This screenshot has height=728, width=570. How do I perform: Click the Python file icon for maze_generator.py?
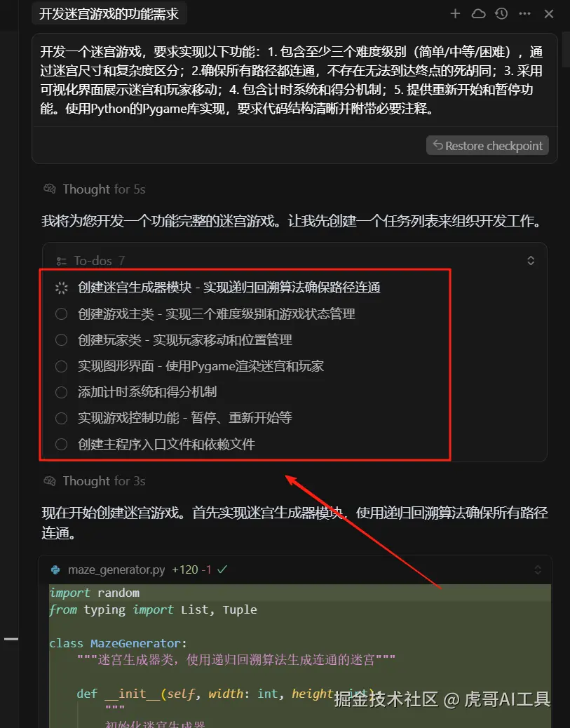(x=55, y=569)
